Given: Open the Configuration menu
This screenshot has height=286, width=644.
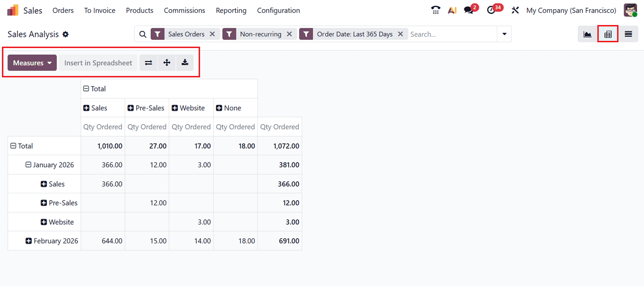Looking at the screenshot, I should click(278, 10).
